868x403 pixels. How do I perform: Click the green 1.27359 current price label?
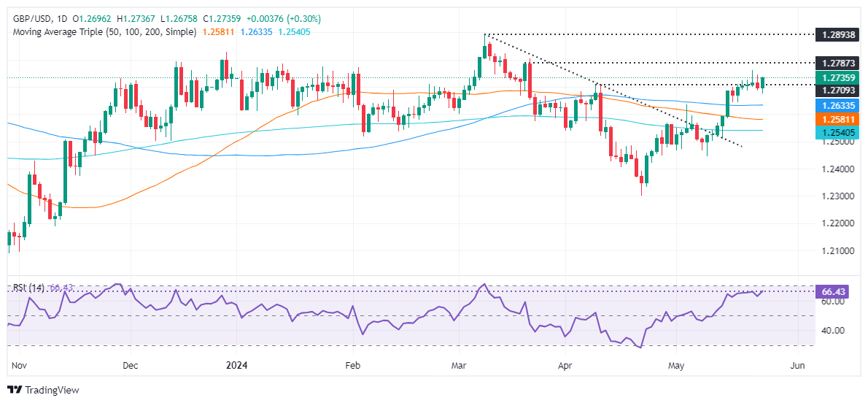pos(837,78)
